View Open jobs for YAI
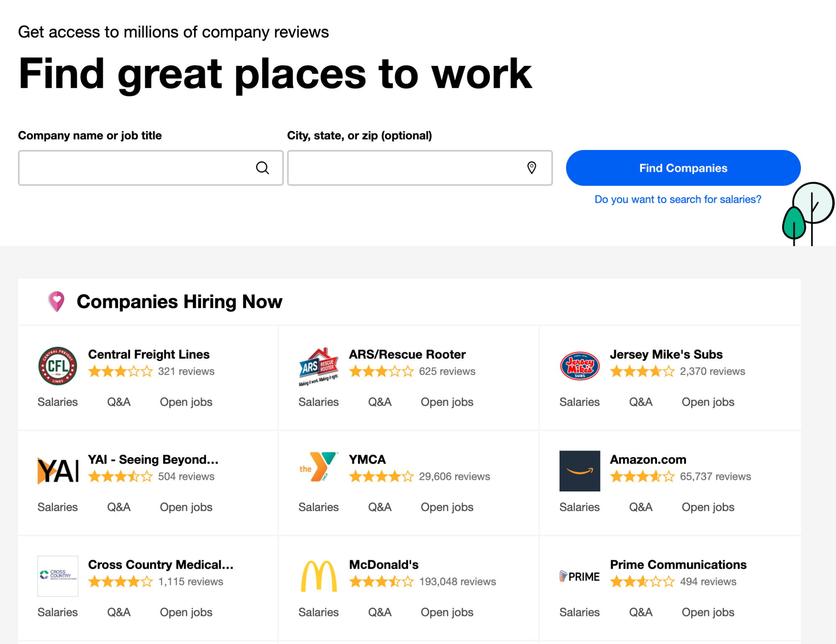836x644 pixels. coord(186,507)
